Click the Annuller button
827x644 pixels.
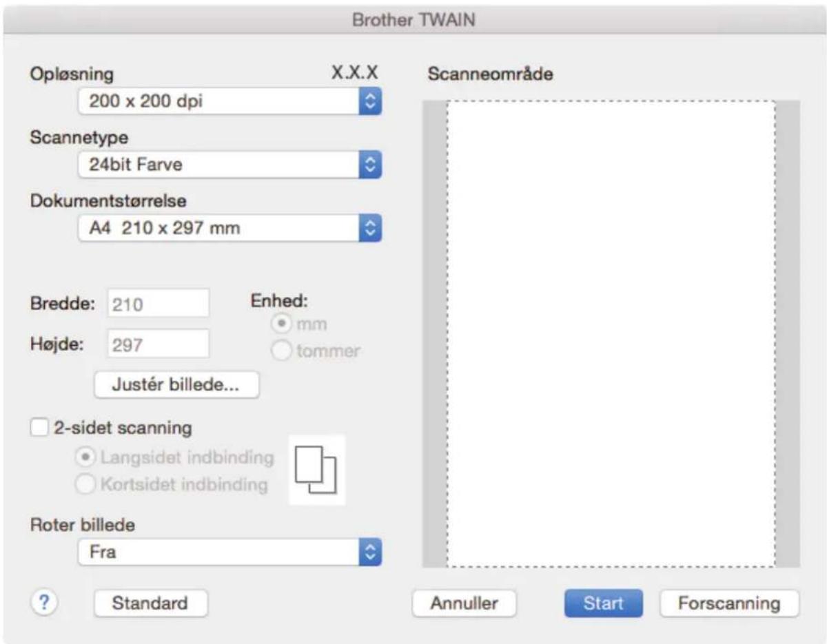click(x=464, y=603)
